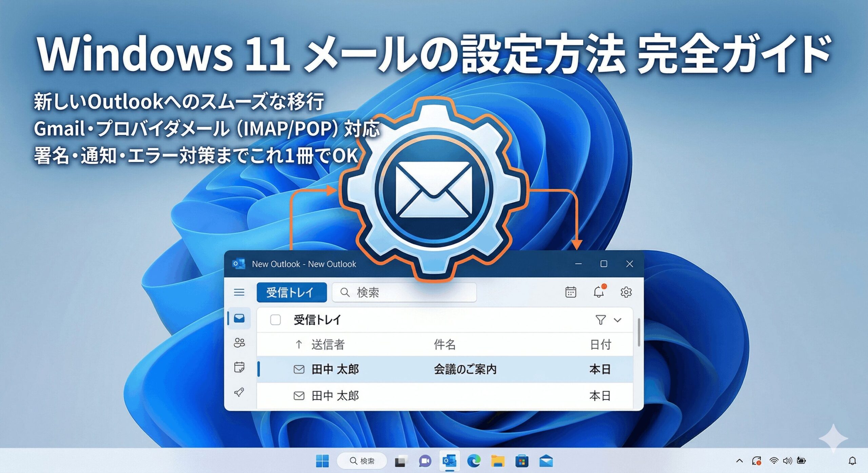The image size is (868, 473).
Task: Open the hamburger navigation menu
Action: tap(239, 292)
